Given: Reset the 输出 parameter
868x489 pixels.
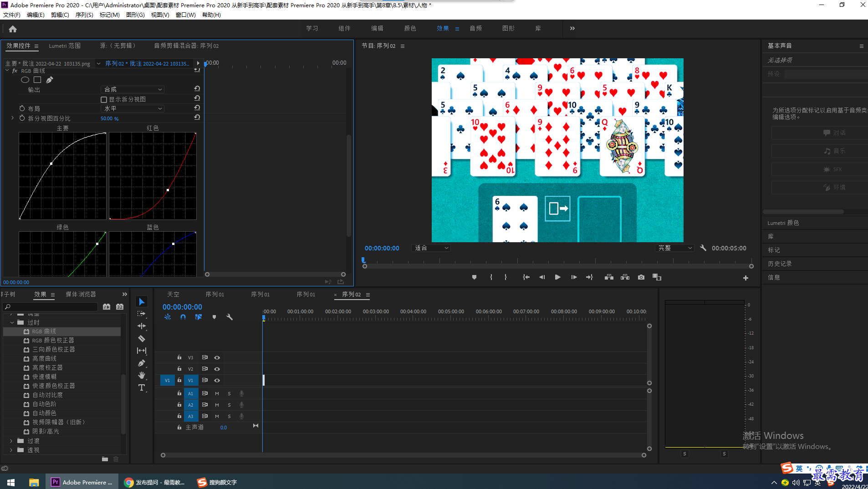Looking at the screenshot, I should [197, 89].
